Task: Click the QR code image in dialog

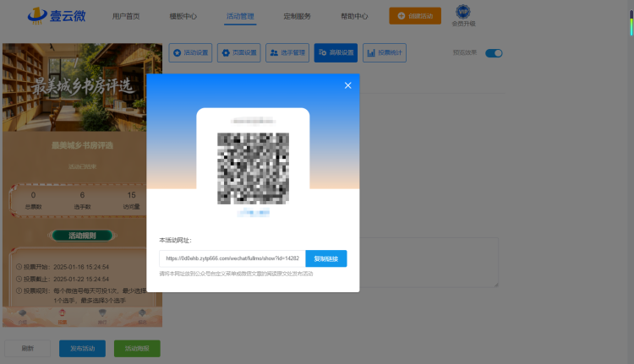Action: tap(253, 168)
